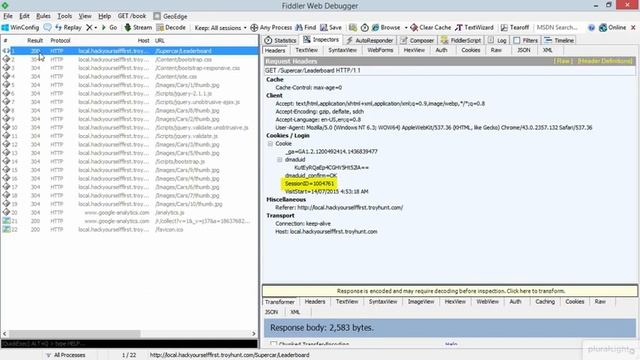Switch to the FiddlerScript tab
This screenshot has height=360, width=640.
point(461,40)
